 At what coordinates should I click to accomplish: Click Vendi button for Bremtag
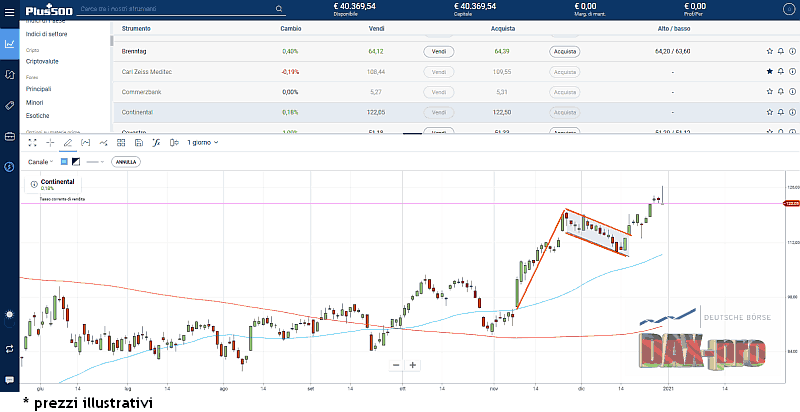(x=439, y=52)
